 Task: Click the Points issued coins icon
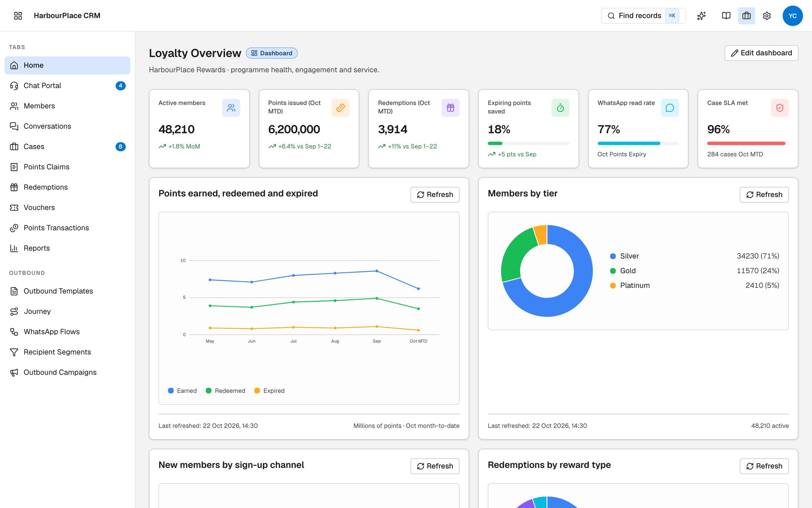coord(340,108)
